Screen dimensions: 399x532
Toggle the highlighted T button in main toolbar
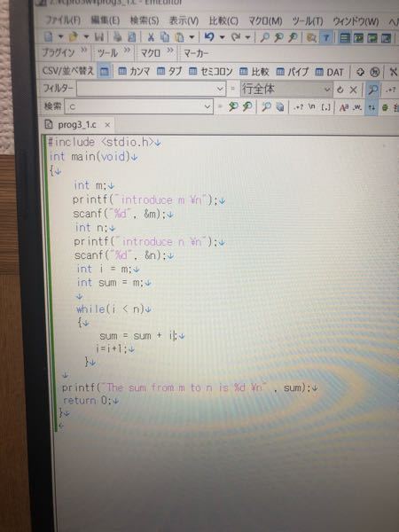326,37
